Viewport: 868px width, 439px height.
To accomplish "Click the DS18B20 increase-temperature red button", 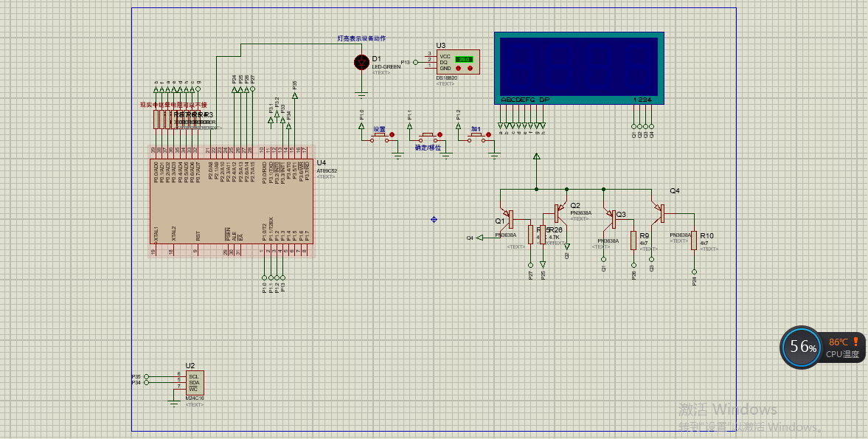I will [470, 69].
